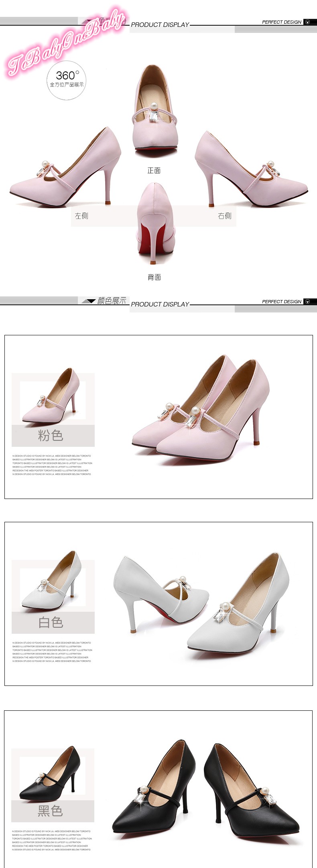Viewport: 317px width, 868px height.
Task: Click the 颜色展示 section heading
Action: (x=112, y=301)
